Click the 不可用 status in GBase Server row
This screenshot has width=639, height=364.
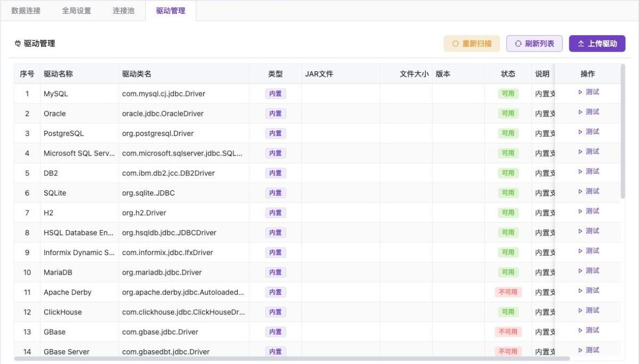click(508, 351)
